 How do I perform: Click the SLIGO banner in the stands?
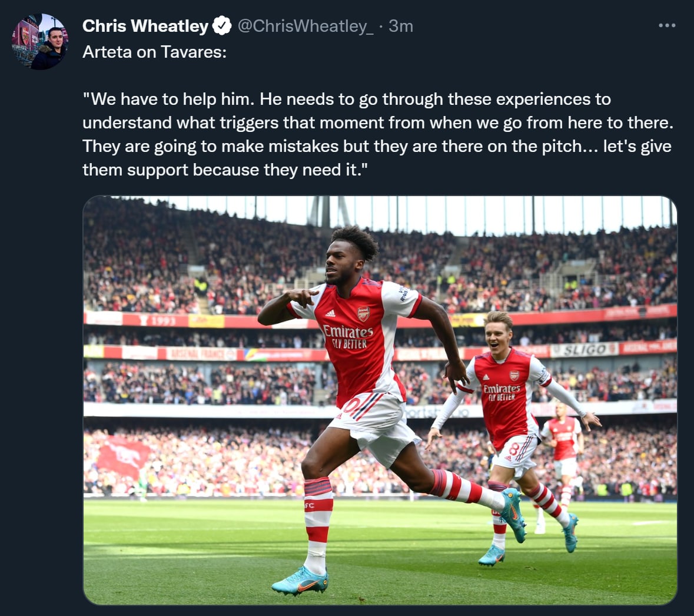tap(584, 349)
